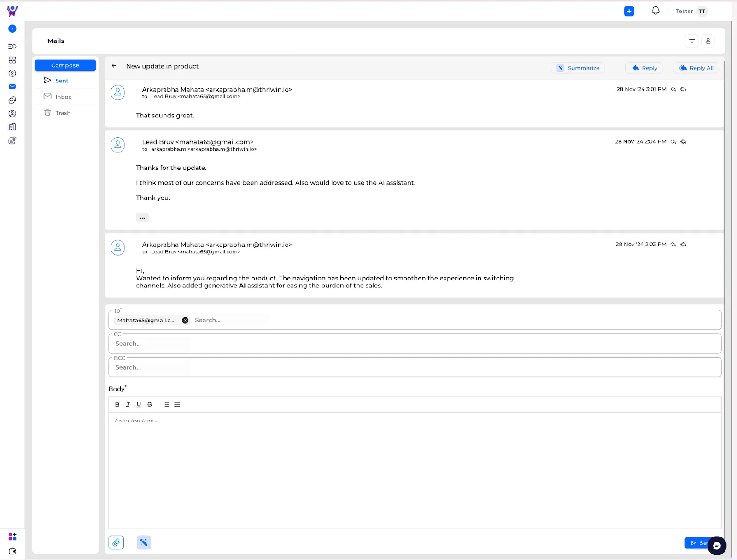Open the deals dollar icon in sidebar

[12, 73]
